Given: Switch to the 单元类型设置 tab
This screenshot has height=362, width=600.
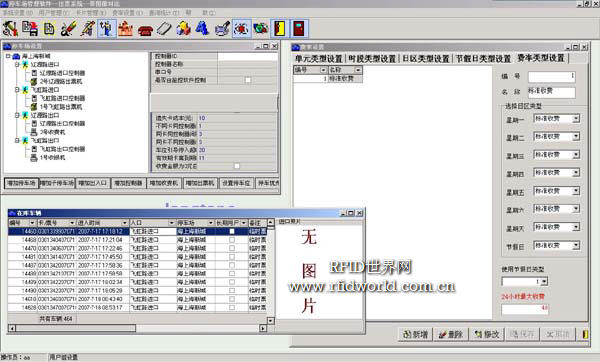Looking at the screenshot, I should [x=318, y=59].
